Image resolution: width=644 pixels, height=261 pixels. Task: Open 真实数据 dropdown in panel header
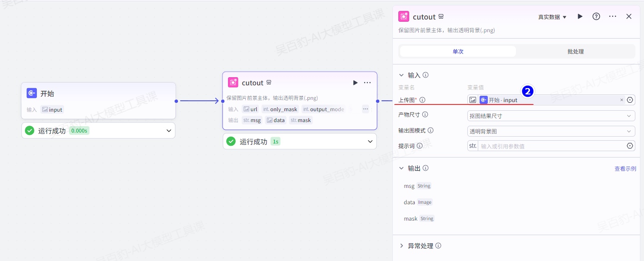click(x=552, y=17)
